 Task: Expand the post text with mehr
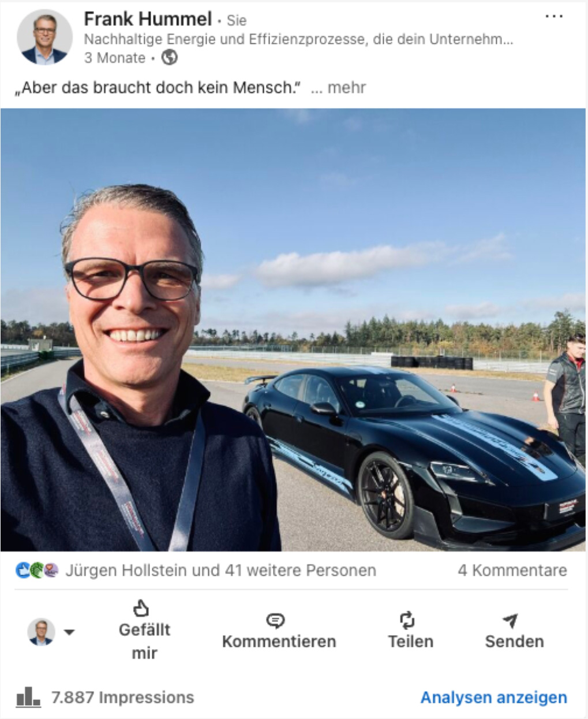pos(338,88)
